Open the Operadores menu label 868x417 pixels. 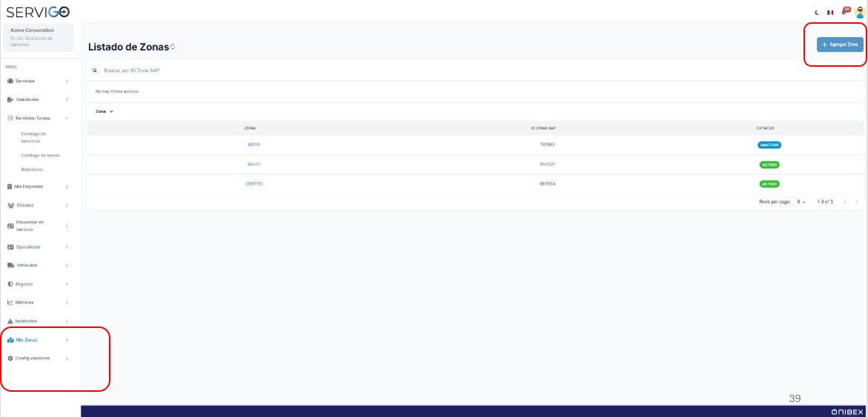(28, 247)
